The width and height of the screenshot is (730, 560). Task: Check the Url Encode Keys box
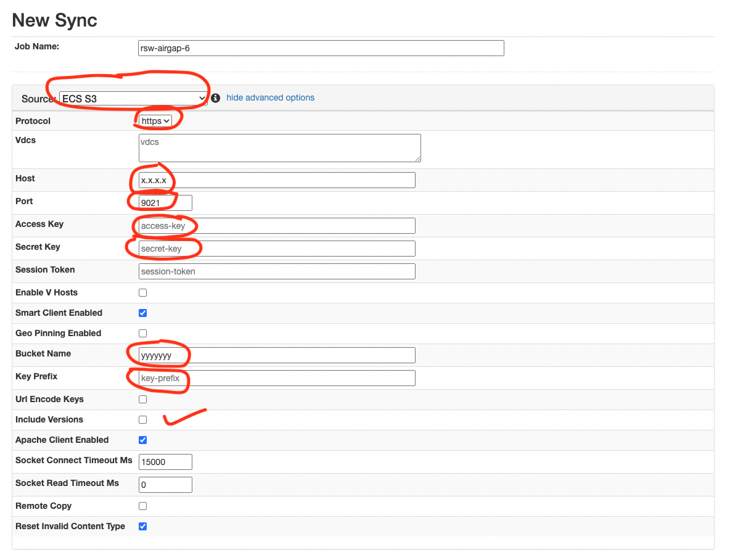pos(143,400)
